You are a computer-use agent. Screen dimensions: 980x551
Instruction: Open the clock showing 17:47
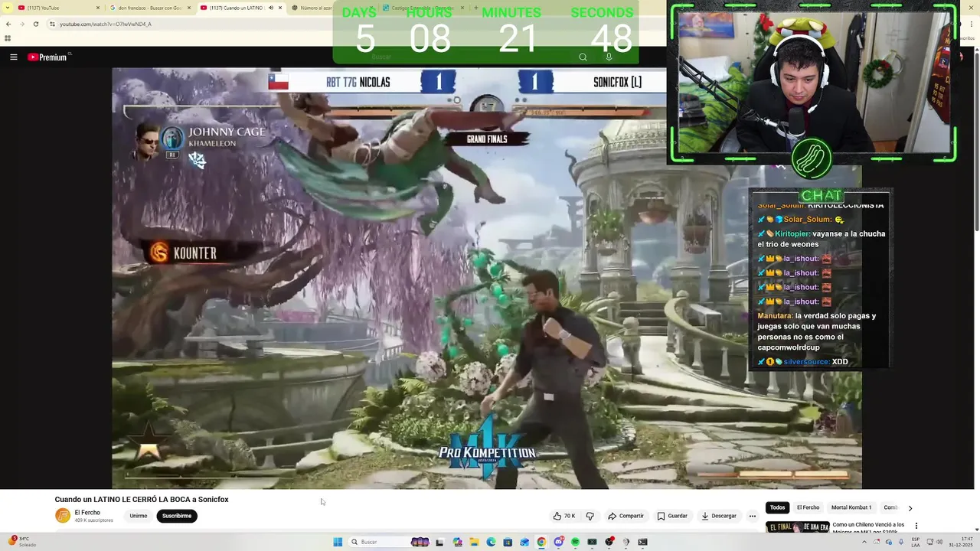[x=960, y=542]
